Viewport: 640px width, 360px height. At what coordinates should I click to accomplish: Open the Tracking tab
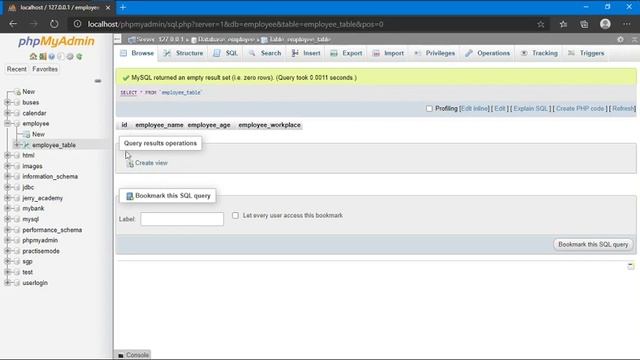pyautogui.click(x=539, y=53)
